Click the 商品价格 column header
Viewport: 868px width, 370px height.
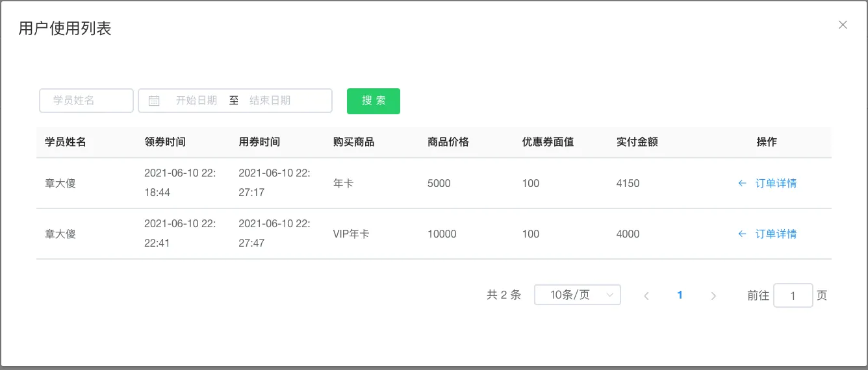click(x=448, y=142)
